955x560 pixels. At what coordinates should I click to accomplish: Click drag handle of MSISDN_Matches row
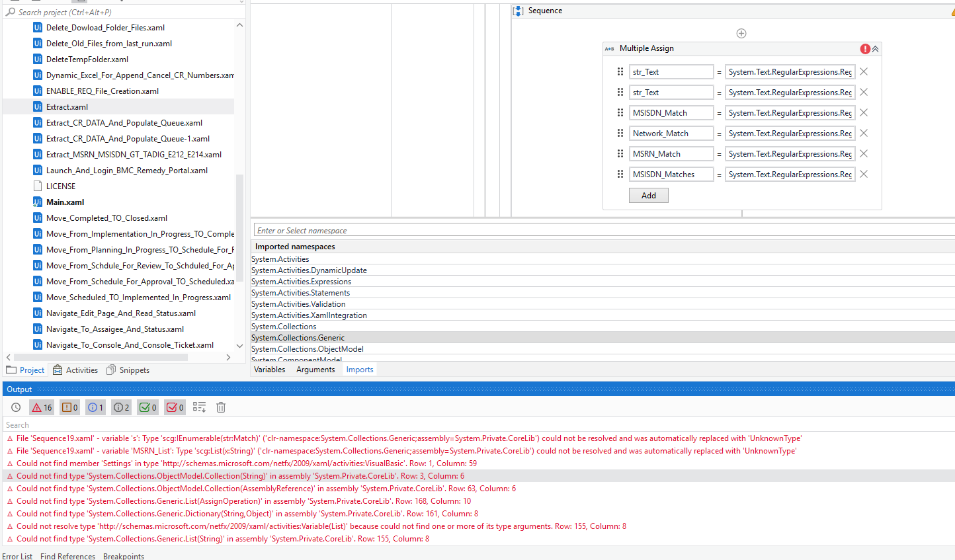[620, 174]
